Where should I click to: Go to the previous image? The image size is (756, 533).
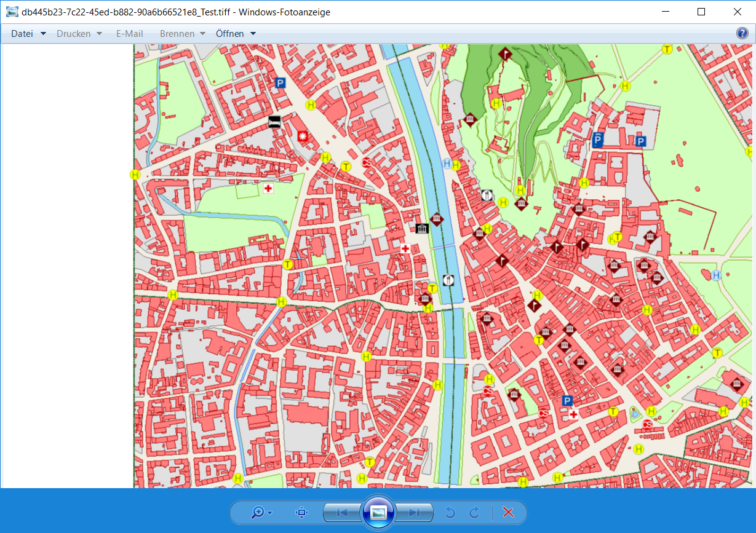tap(342, 512)
